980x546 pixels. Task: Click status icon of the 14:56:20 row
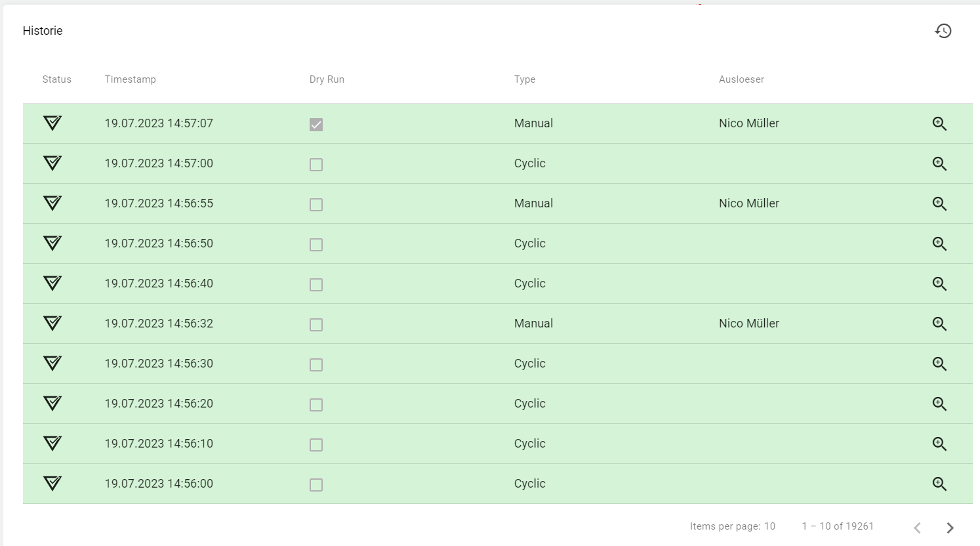52,404
